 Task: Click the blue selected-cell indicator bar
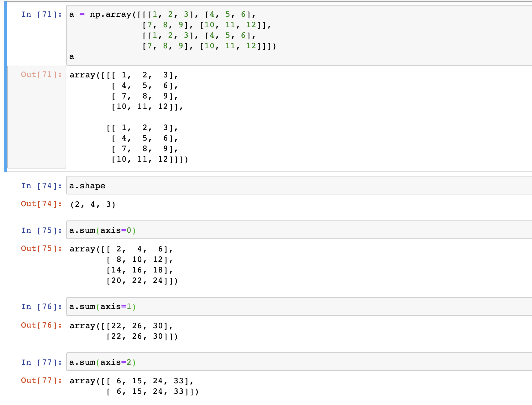pos(5,87)
